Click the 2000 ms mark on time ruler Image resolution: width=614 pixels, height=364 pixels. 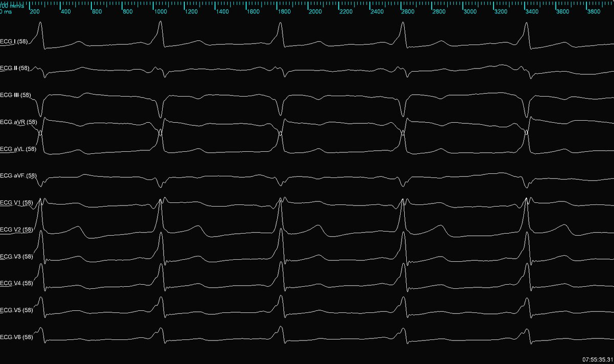(x=316, y=11)
